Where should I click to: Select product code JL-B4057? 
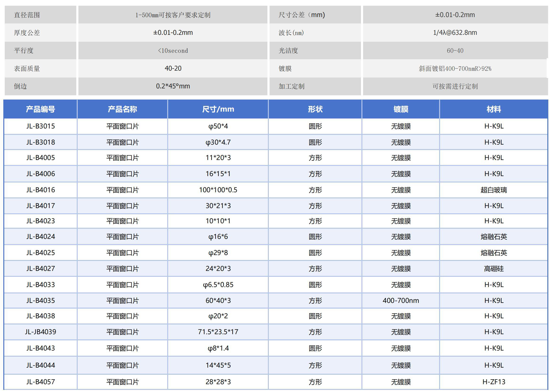[x=41, y=382]
